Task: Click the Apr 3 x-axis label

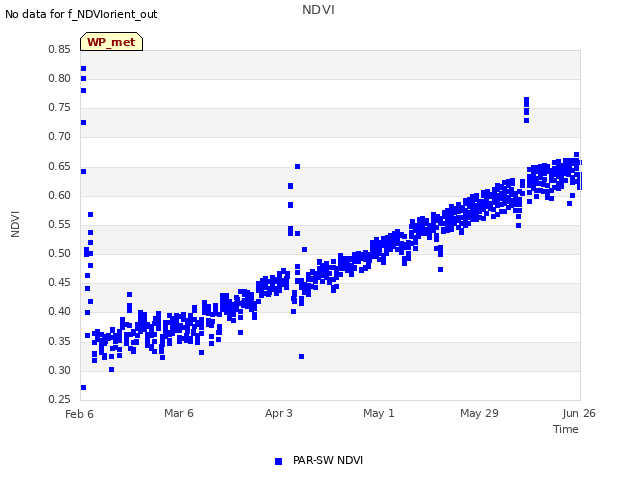Action: pyautogui.click(x=279, y=413)
